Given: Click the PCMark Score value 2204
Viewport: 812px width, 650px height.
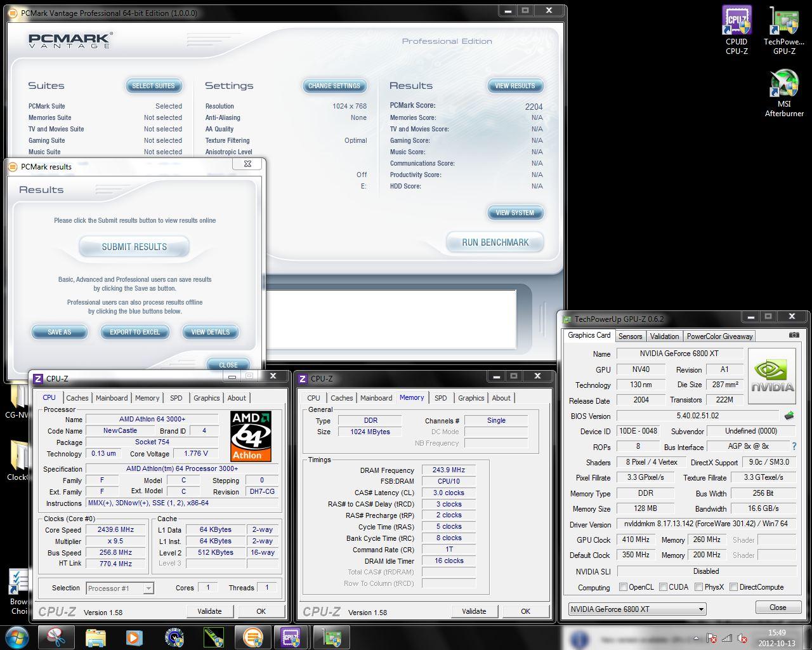Looking at the screenshot, I should pos(534,107).
